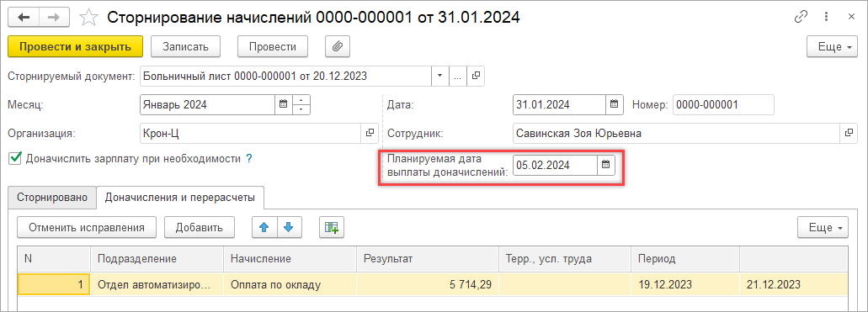
Task: Click table settings icon with green plus
Action: (332, 227)
